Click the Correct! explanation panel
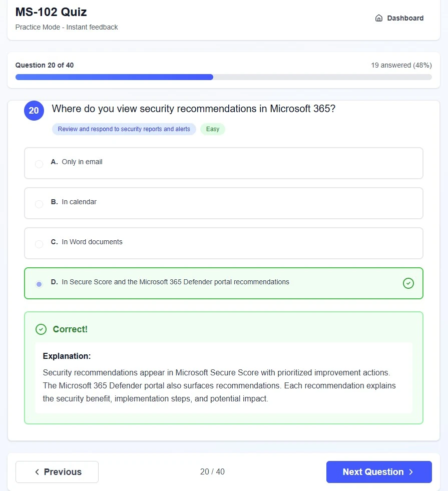The image size is (448, 491). tap(223, 367)
